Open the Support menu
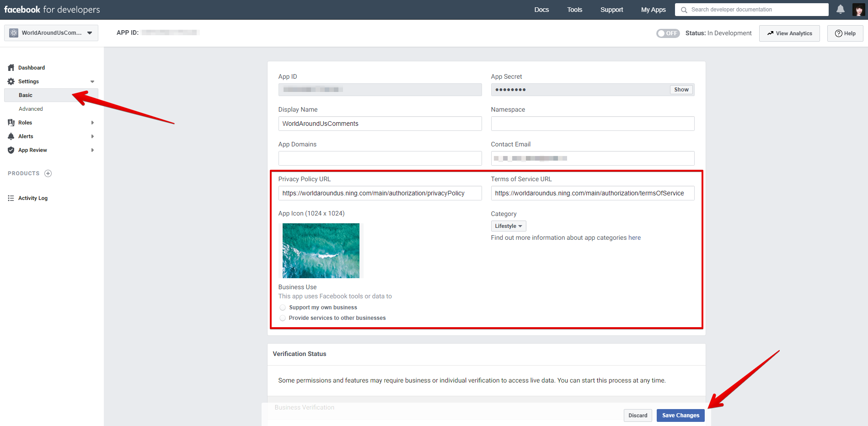Screen dimensions: 868x426 tap(611, 10)
